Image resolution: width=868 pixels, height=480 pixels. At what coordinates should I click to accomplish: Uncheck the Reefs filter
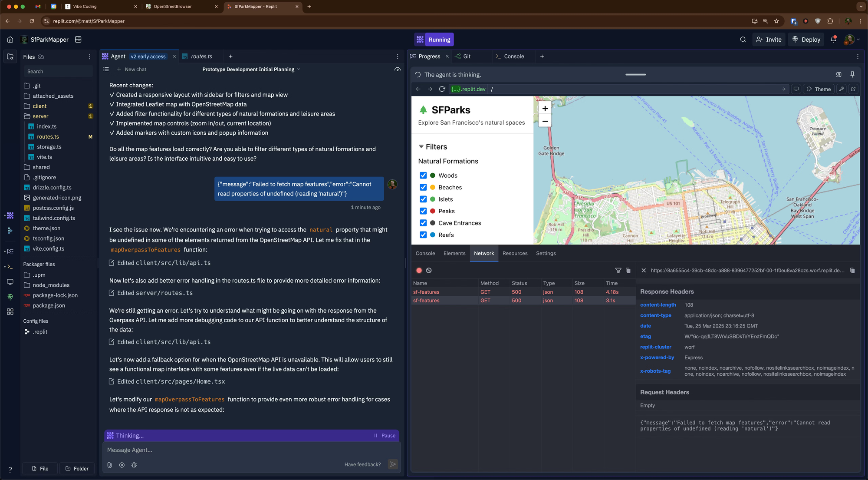[x=423, y=235]
